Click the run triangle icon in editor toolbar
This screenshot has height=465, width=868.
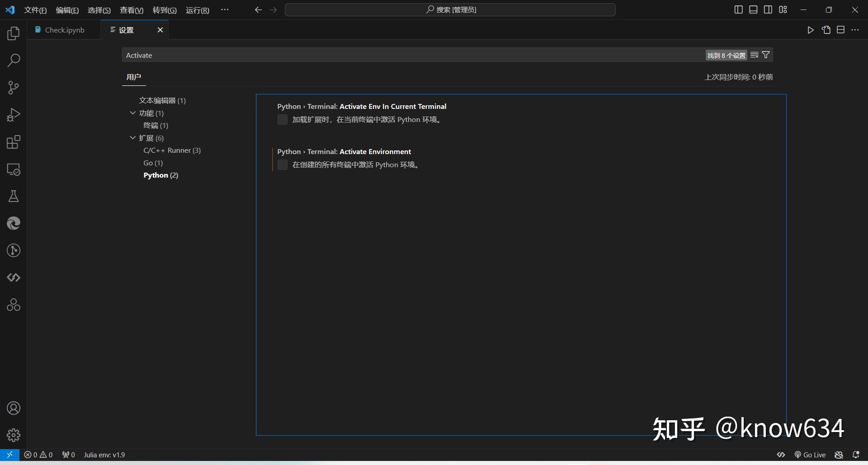pos(811,30)
